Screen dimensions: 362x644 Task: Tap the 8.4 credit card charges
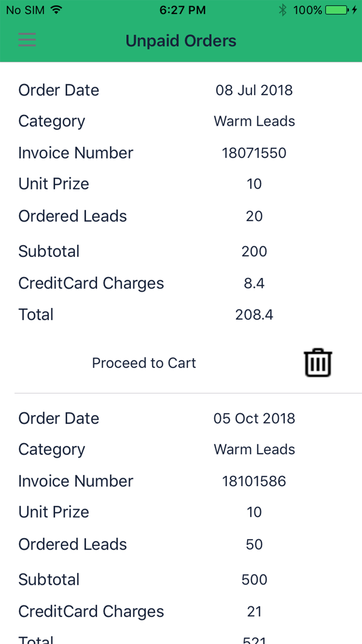pos(254,283)
